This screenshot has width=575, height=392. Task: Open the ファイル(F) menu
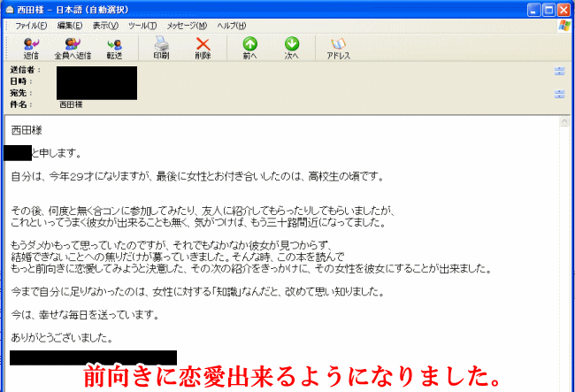click(x=31, y=26)
